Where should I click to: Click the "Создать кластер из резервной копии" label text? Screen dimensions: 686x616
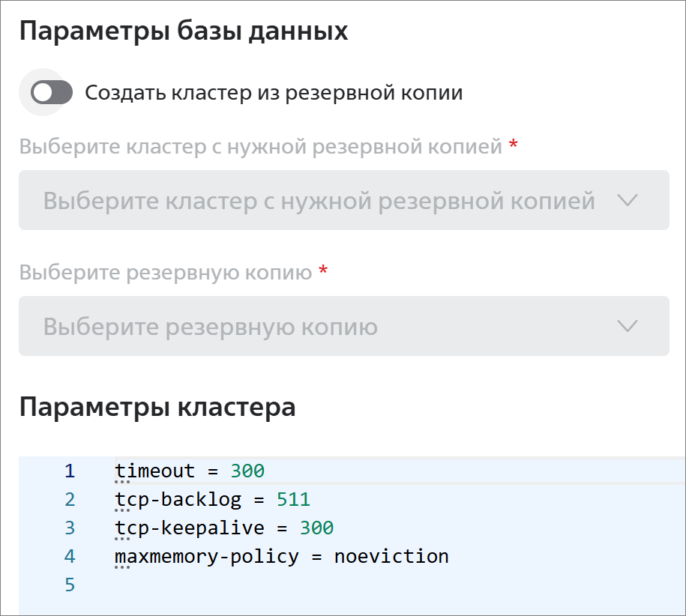pos(274,93)
